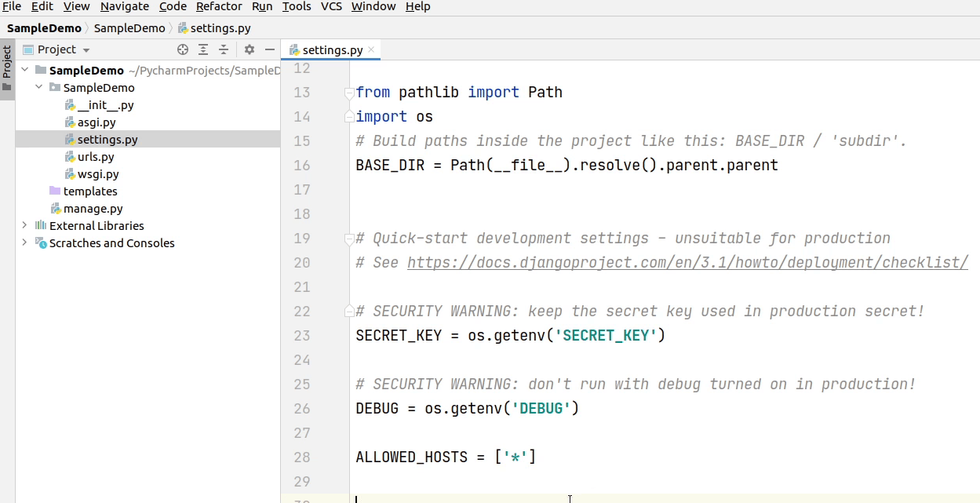Expand Scratches and Consoles

coord(24,242)
